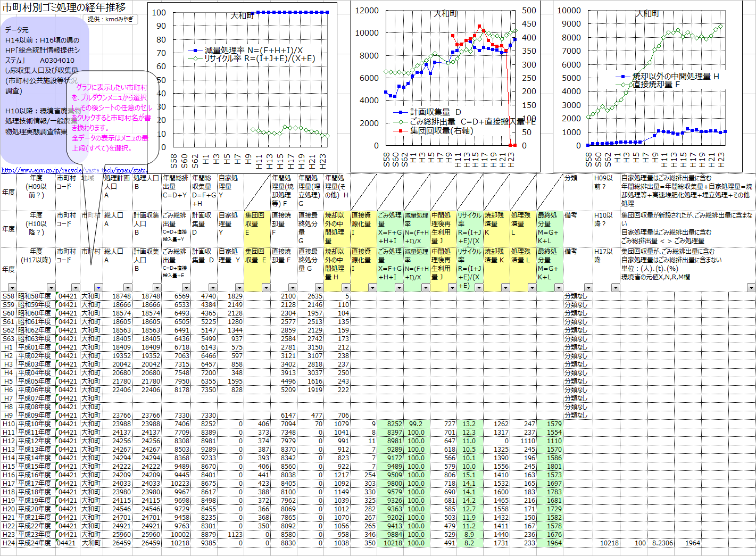Open the 市町村コード filter dropdown
This screenshot has width=756, height=556.
point(75,288)
